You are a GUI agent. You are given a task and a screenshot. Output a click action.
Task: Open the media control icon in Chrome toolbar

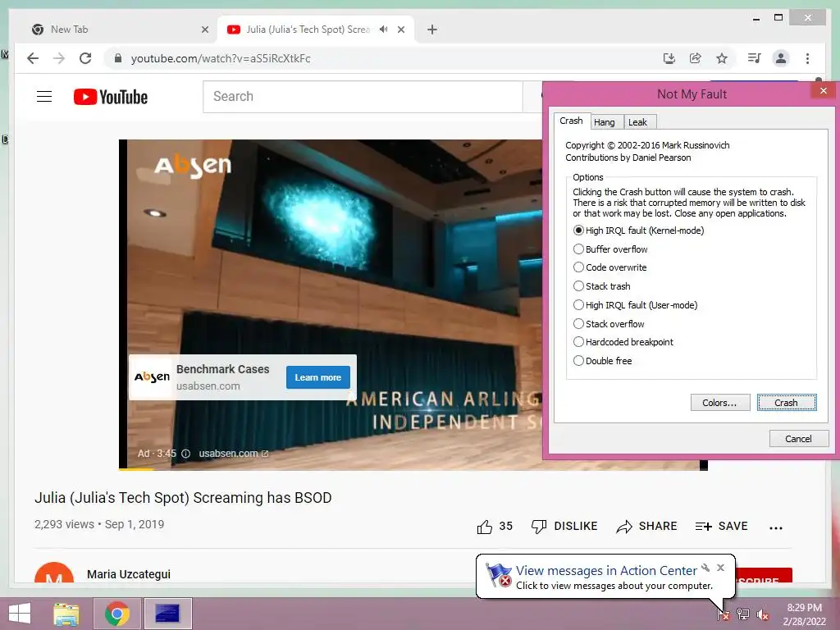tap(755, 58)
